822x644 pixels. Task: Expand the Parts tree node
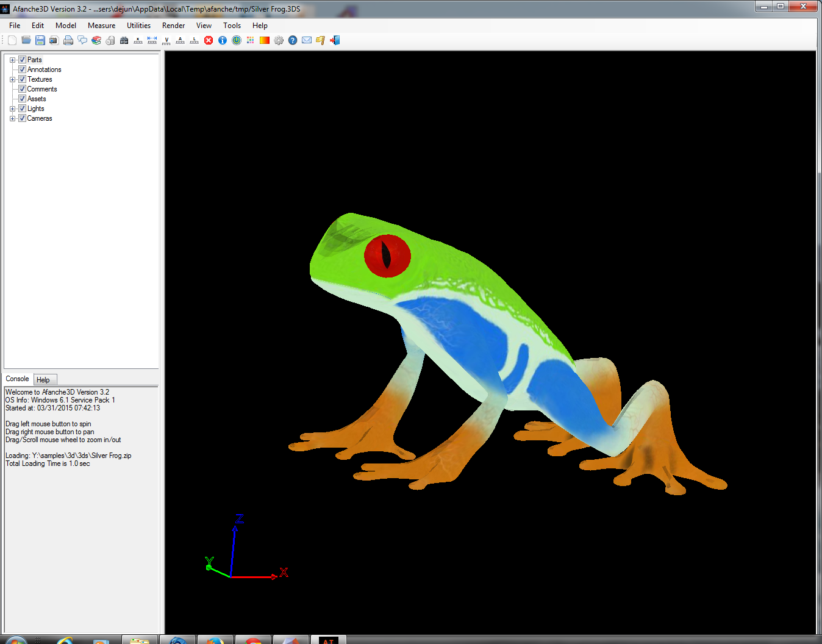12,60
